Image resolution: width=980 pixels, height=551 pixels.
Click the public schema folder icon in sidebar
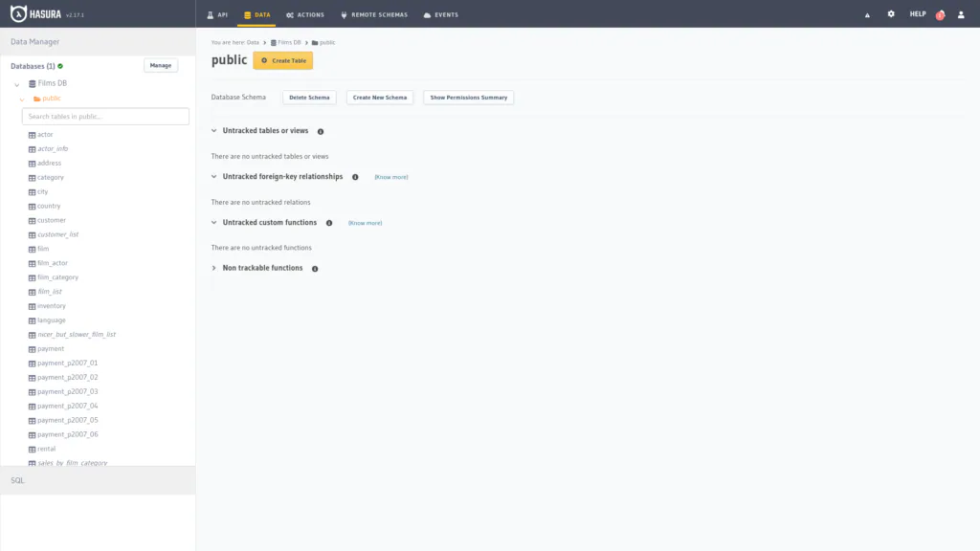point(37,99)
